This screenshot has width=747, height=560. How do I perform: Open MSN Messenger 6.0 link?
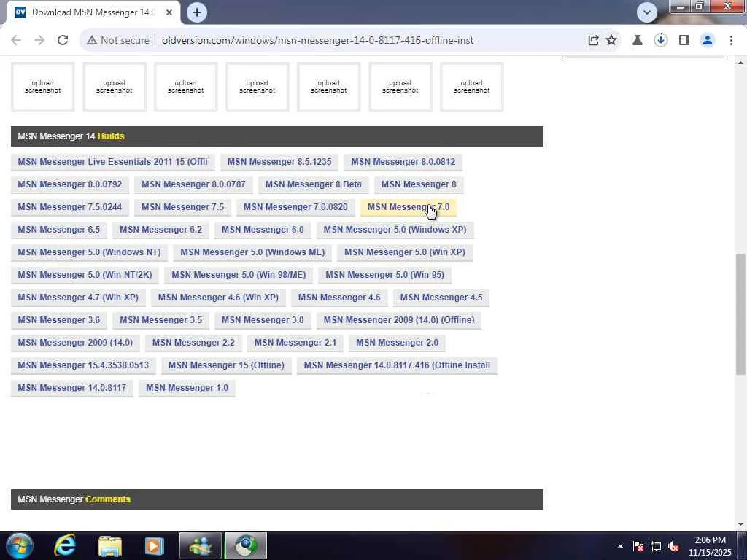point(263,230)
